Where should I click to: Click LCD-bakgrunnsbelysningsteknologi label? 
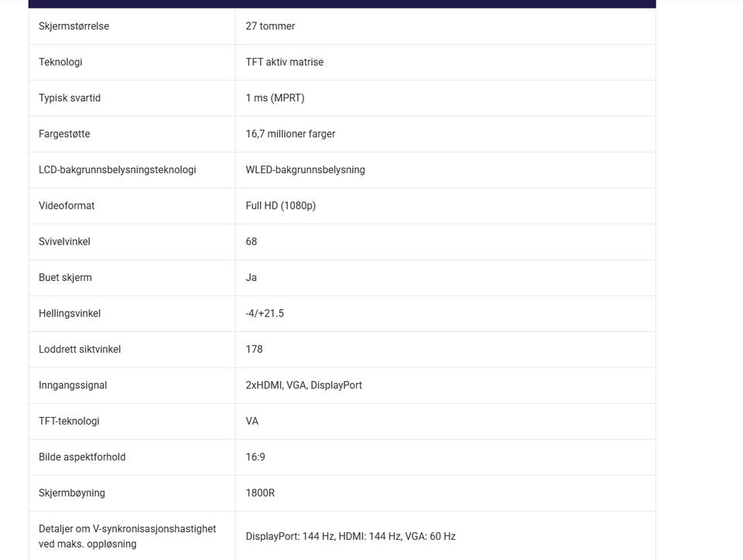(118, 170)
